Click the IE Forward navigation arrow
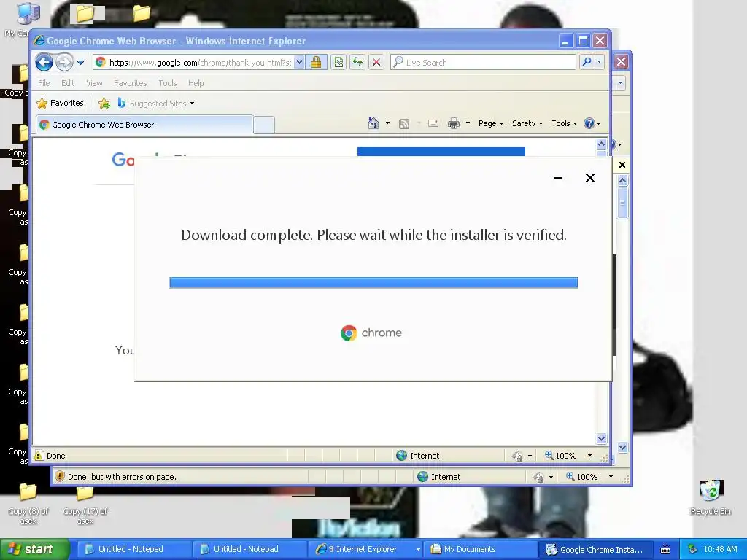Viewport: 747px width, 560px height. [64, 62]
